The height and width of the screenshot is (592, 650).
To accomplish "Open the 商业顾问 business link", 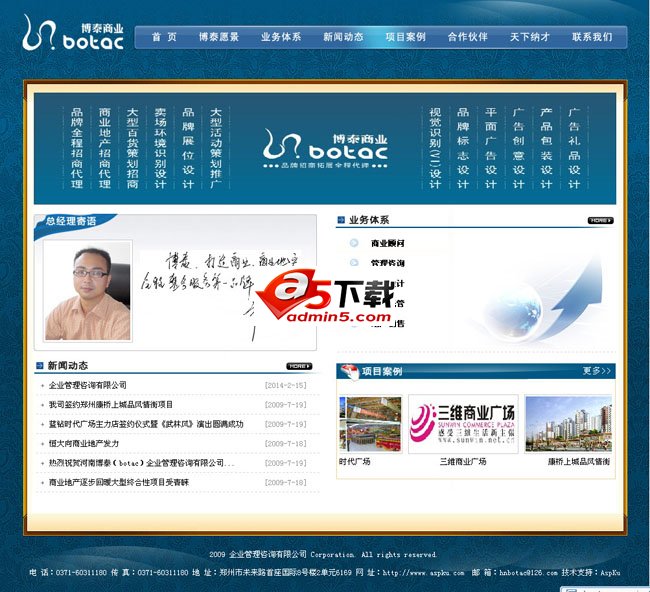I will click(388, 243).
